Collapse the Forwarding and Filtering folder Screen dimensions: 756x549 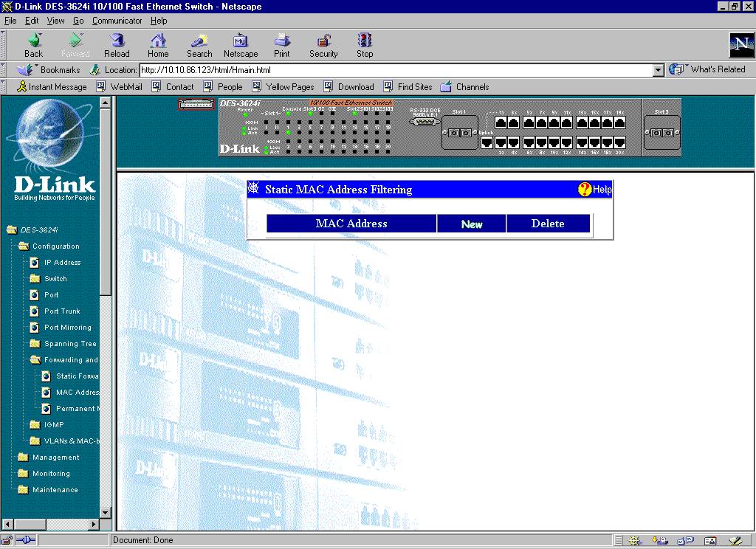tap(35, 360)
